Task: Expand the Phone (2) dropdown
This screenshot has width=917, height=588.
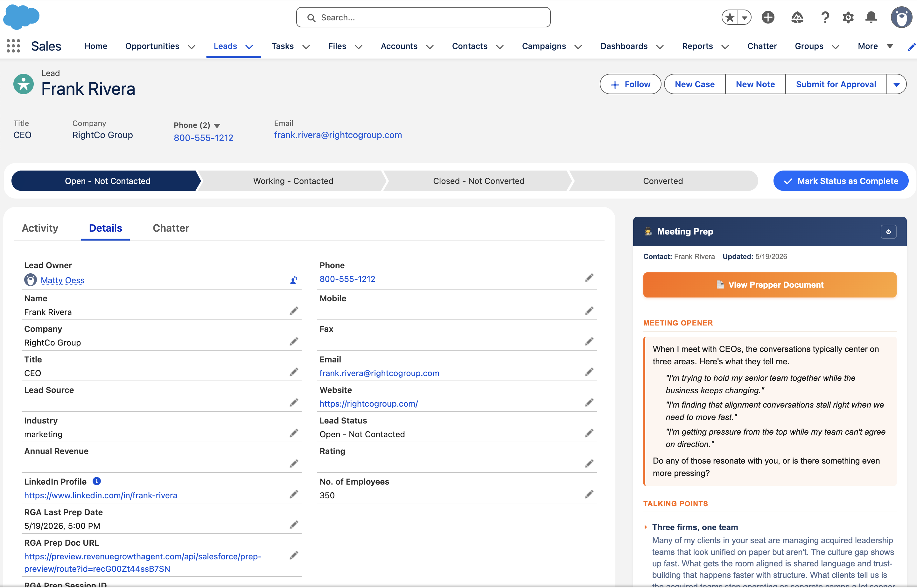Action: 217,126
